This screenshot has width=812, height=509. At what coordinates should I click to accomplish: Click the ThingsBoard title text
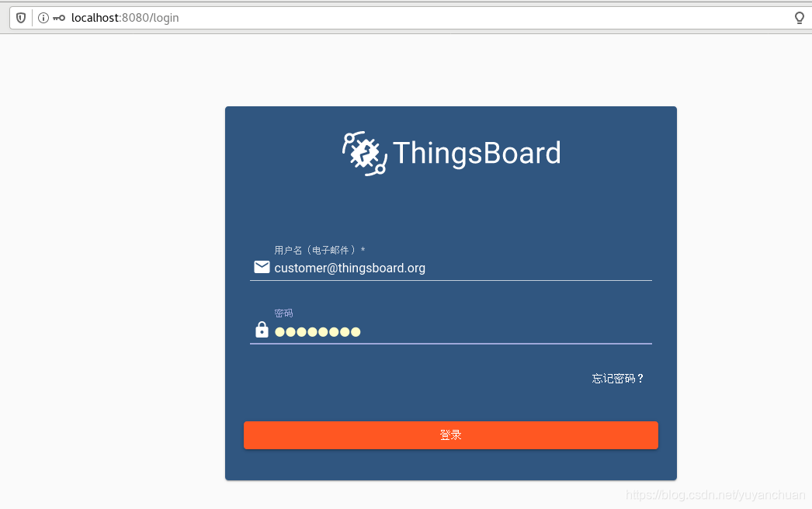(x=477, y=153)
